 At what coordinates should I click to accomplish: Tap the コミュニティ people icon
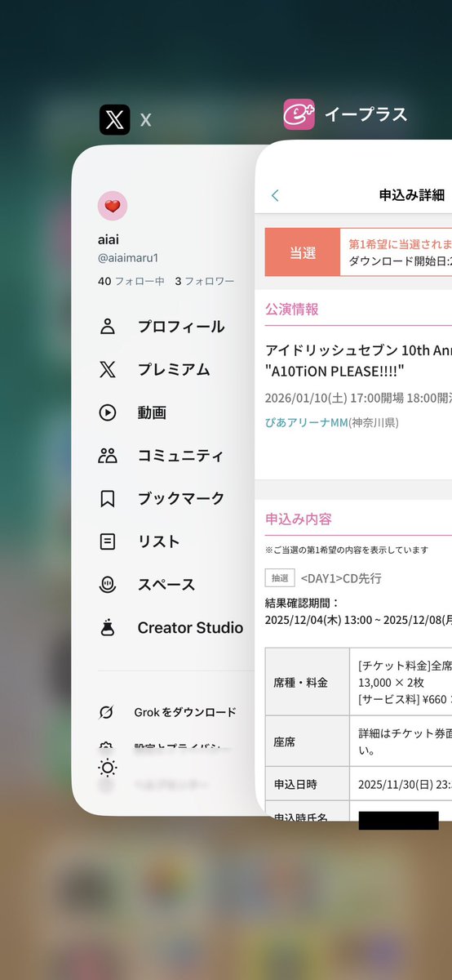pyautogui.click(x=108, y=456)
